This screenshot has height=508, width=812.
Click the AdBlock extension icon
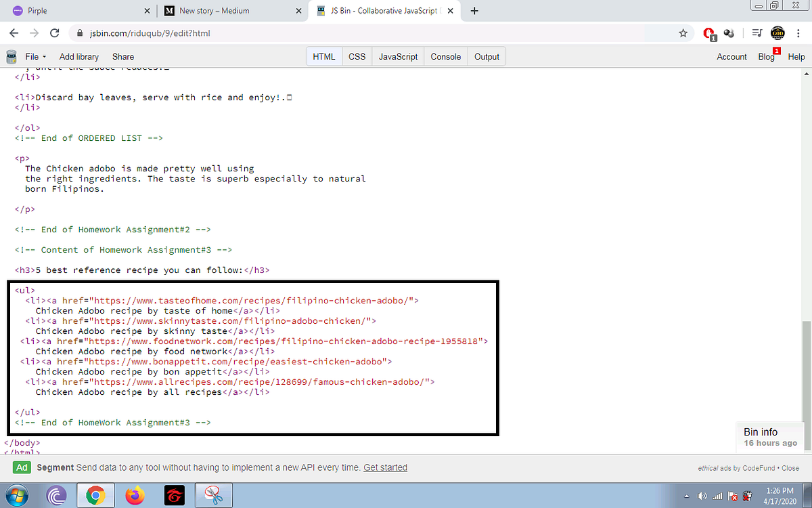709,33
